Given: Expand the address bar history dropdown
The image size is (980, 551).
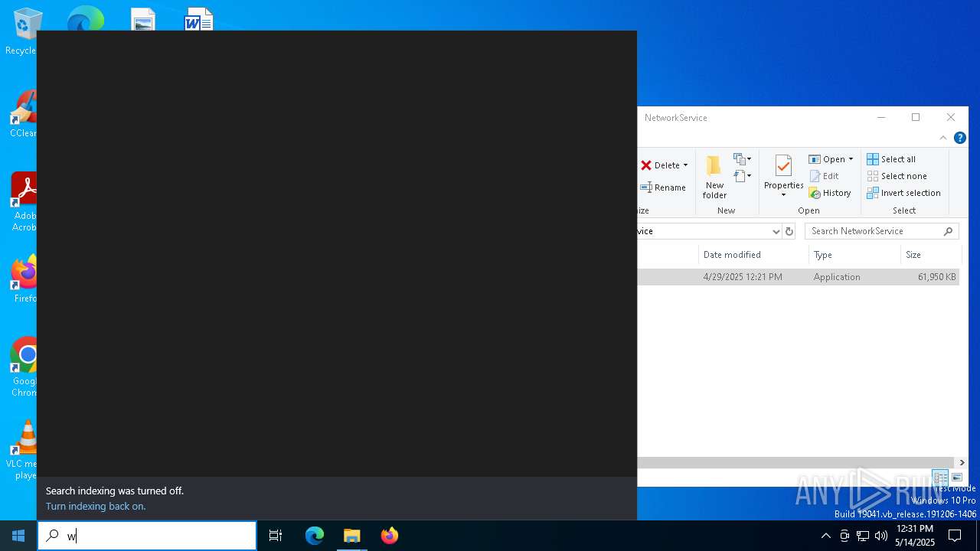Looking at the screenshot, I should (776, 231).
